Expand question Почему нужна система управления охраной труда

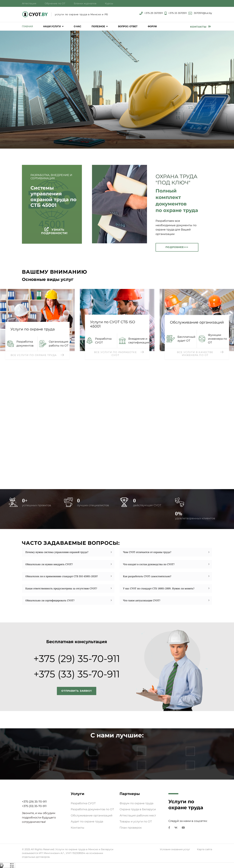pyautogui.click(x=68, y=552)
